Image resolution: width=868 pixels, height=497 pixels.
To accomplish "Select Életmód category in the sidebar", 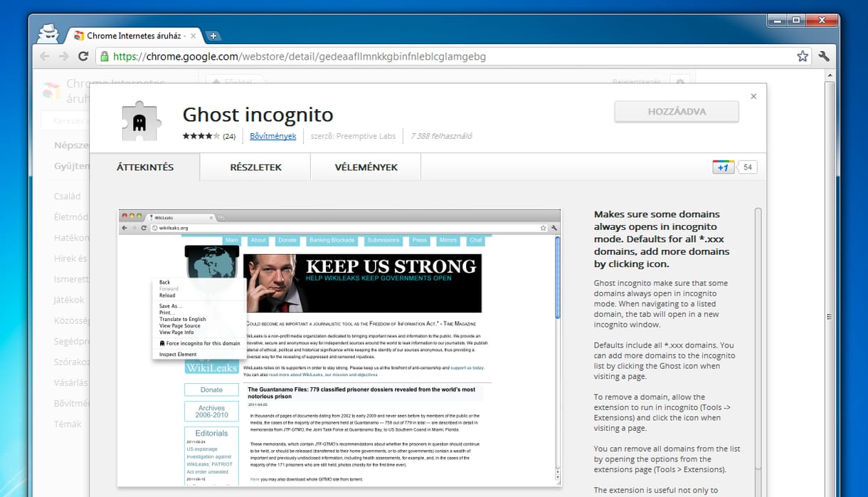I will [x=71, y=217].
